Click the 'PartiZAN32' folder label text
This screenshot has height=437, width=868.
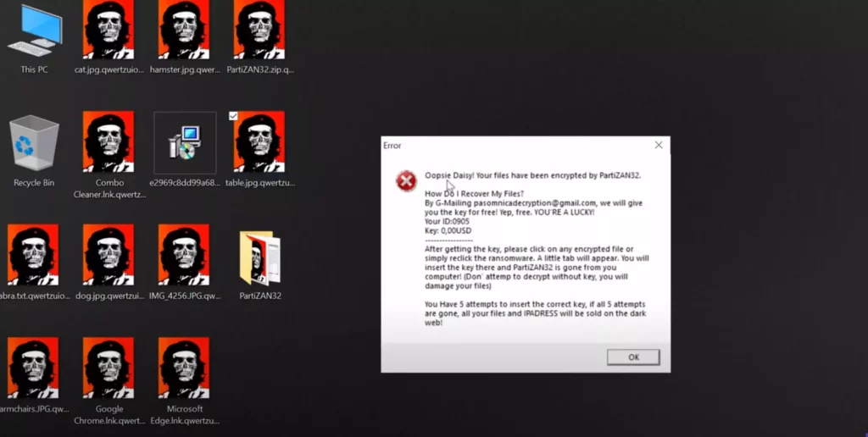click(260, 296)
